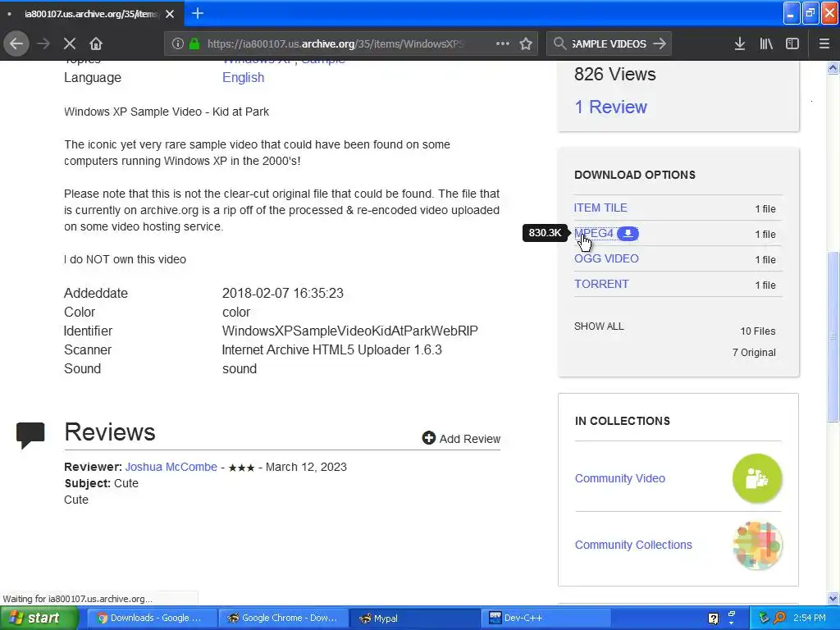Click into the URL address field
This screenshot has width=840, height=630.
tap(335, 44)
